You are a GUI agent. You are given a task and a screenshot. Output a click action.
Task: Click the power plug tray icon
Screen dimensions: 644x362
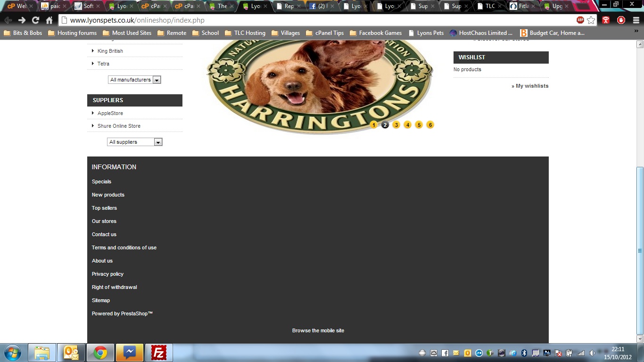(569, 353)
